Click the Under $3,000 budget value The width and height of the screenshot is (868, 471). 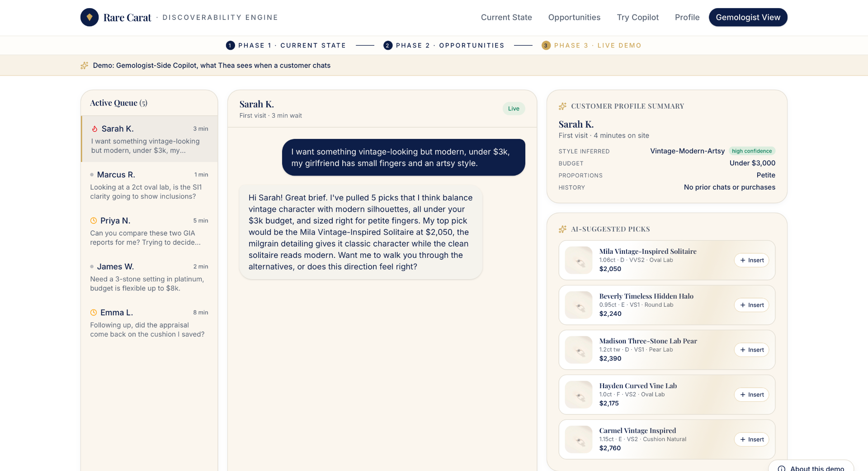point(752,163)
